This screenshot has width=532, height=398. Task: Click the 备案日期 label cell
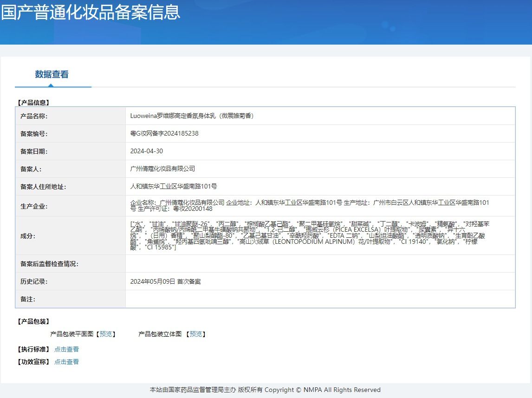coord(71,151)
